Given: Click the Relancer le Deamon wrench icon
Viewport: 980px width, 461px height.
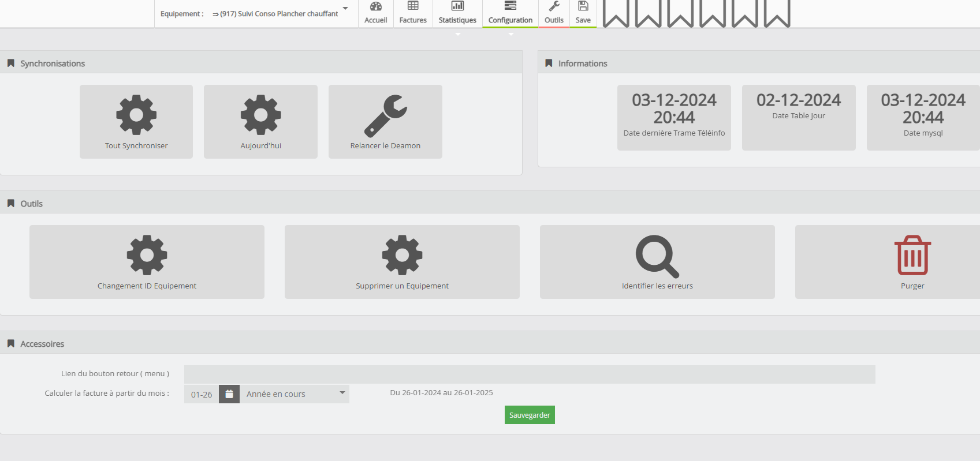Looking at the screenshot, I should click(x=385, y=115).
